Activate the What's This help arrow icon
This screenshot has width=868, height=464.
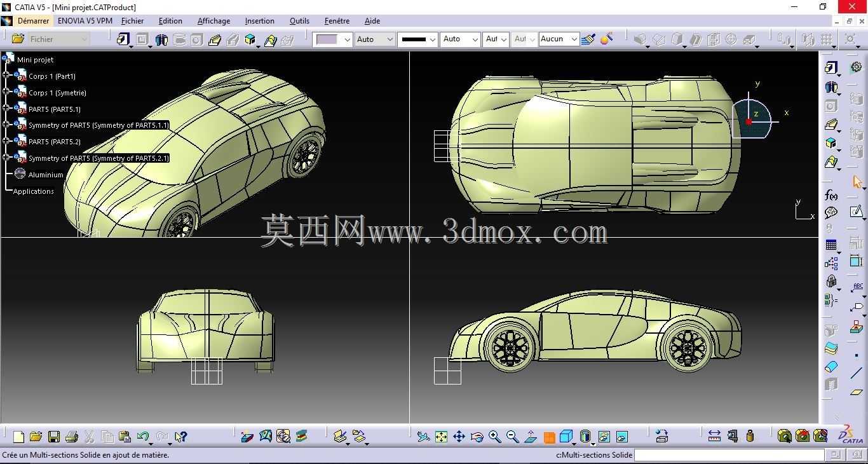pyautogui.click(x=181, y=437)
